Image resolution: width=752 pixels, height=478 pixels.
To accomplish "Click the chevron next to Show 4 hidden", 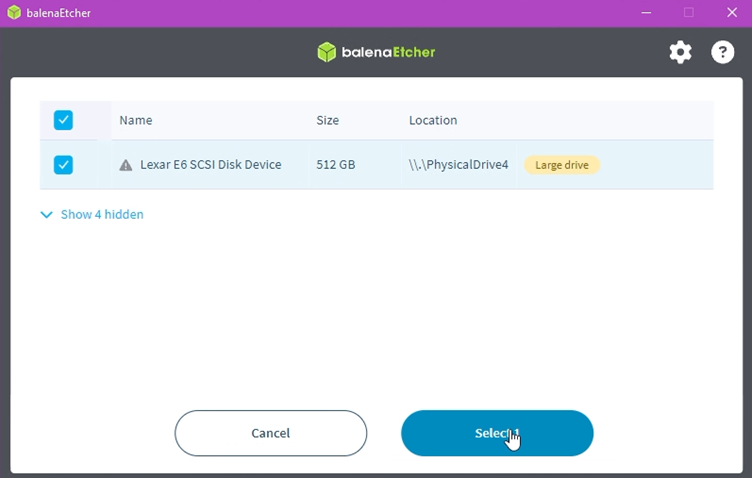I will pyautogui.click(x=47, y=214).
